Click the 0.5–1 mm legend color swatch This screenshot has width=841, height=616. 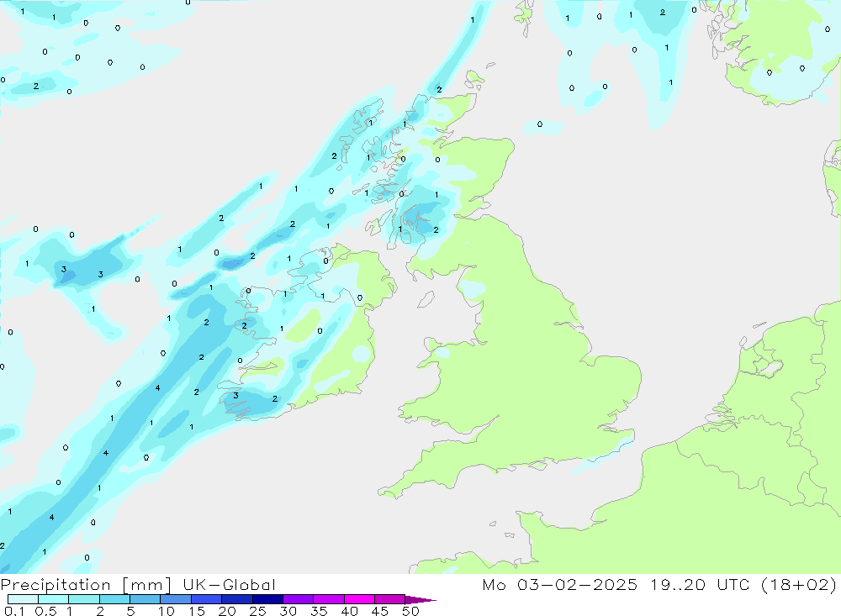54,599
